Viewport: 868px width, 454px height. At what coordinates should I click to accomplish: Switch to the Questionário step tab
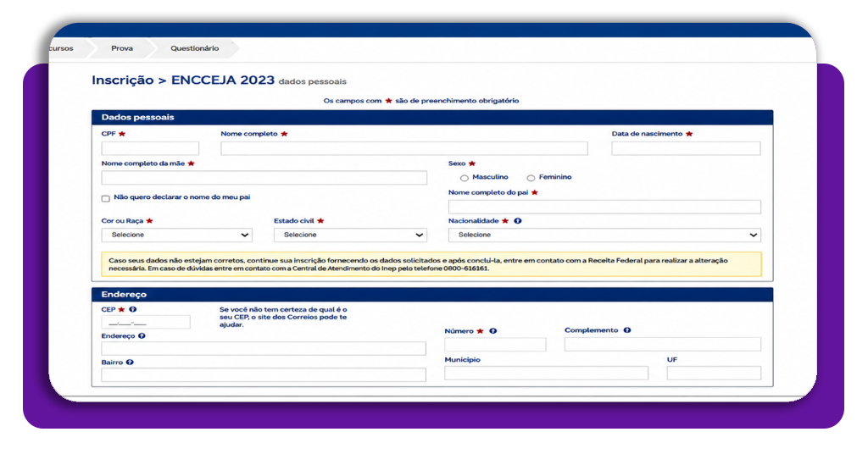click(x=194, y=48)
